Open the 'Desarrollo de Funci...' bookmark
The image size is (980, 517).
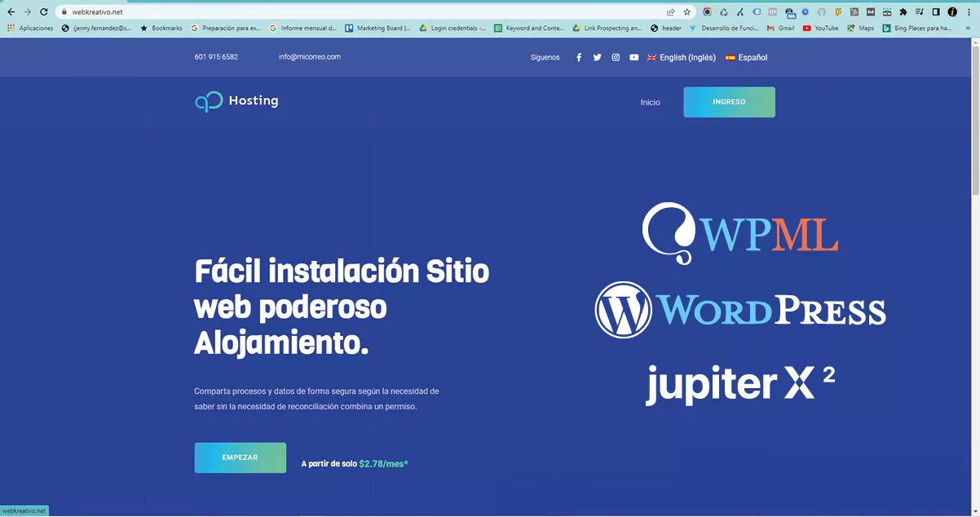click(x=722, y=28)
